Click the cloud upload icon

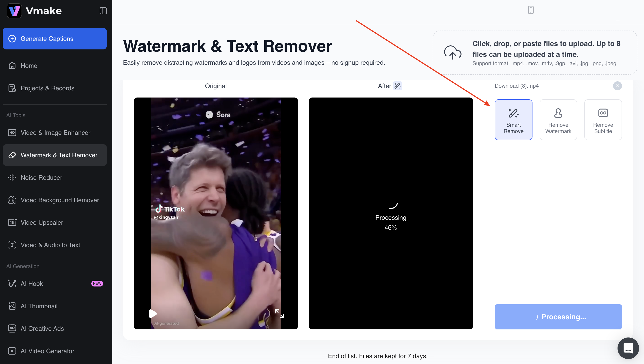pos(453,52)
